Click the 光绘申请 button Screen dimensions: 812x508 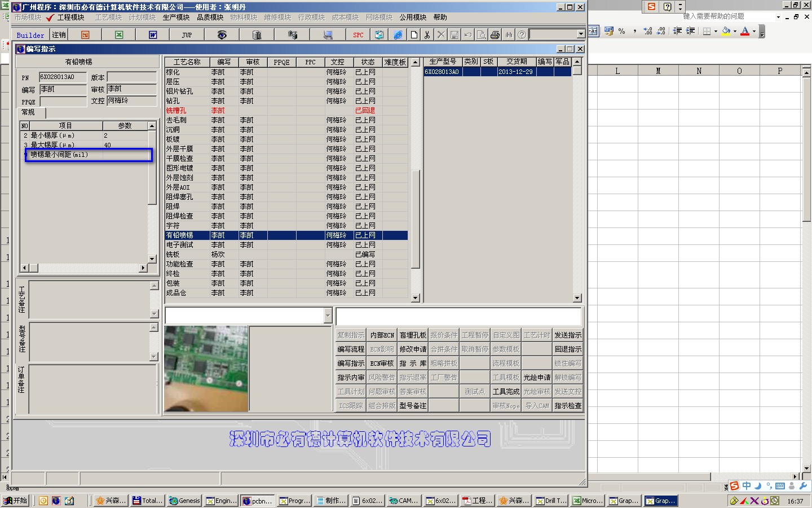click(537, 378)
